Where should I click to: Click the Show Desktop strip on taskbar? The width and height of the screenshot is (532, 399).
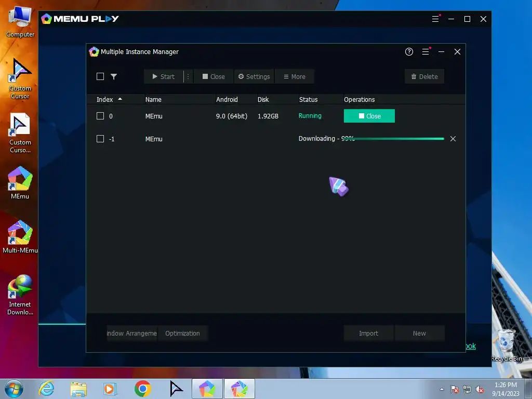[528, 389]
